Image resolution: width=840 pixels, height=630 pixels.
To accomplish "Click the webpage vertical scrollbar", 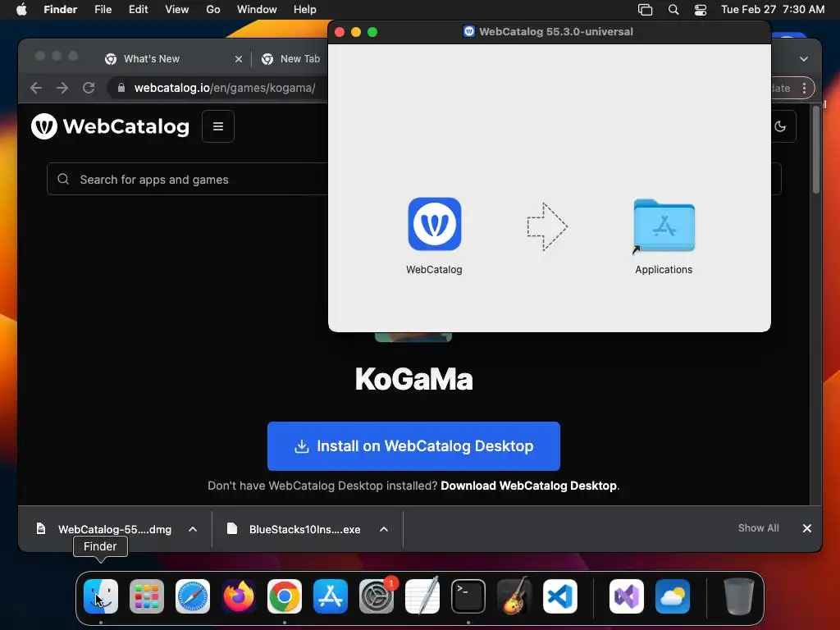I will tap(815, 150).
